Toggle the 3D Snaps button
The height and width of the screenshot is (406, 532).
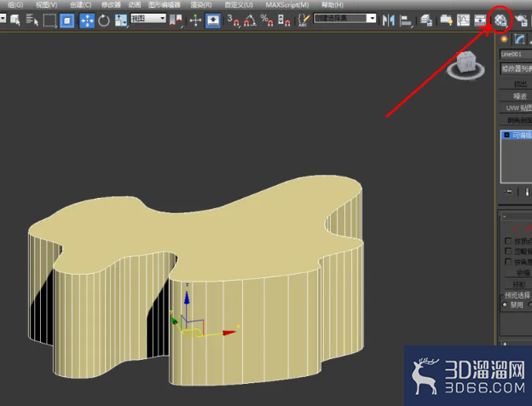point(233,20)
